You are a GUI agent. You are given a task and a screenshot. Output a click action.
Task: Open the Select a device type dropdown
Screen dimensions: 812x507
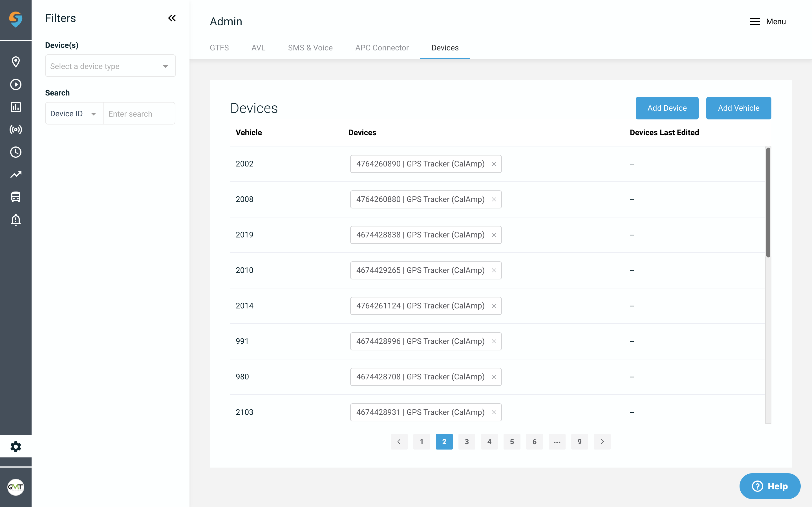click(110, 66)
